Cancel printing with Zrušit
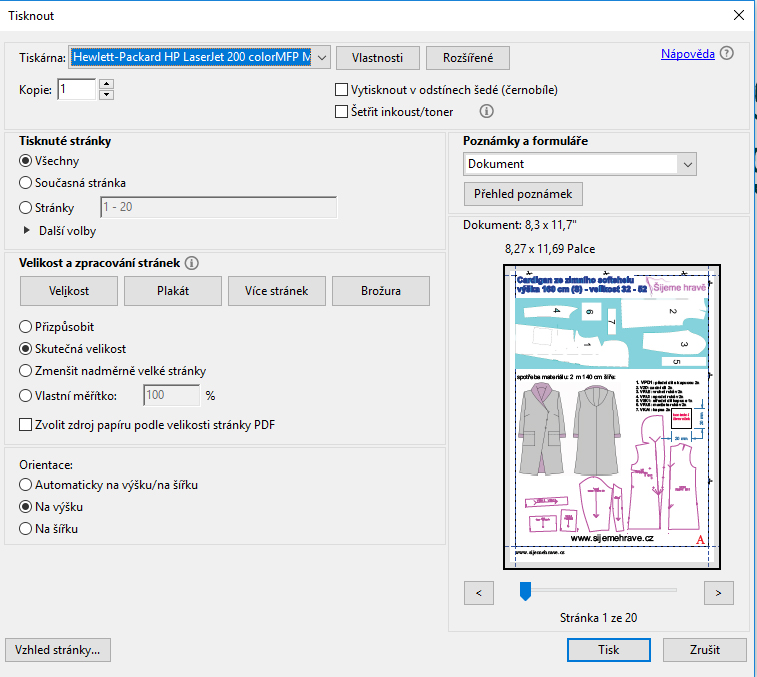The image size is (757, 677). (704, 650)
